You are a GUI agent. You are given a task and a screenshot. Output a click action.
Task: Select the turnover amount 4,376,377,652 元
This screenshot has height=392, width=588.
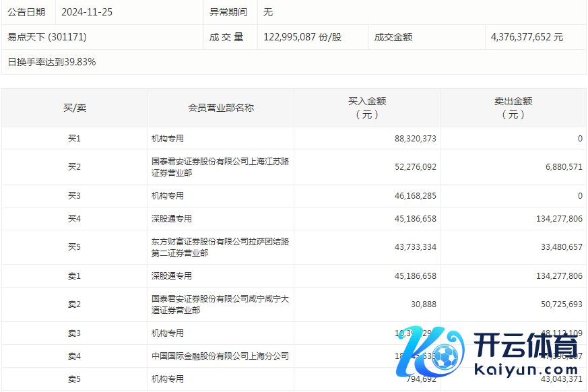527,37
